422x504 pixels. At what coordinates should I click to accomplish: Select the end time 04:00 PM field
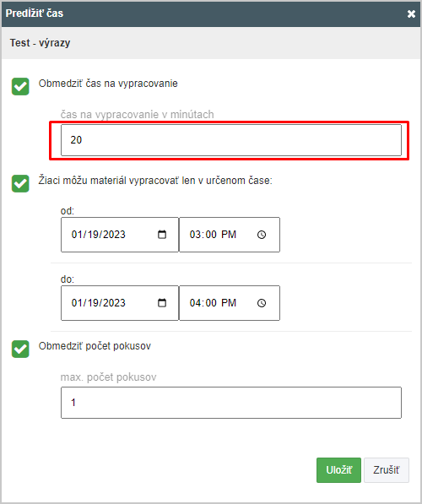click(230, 303)
